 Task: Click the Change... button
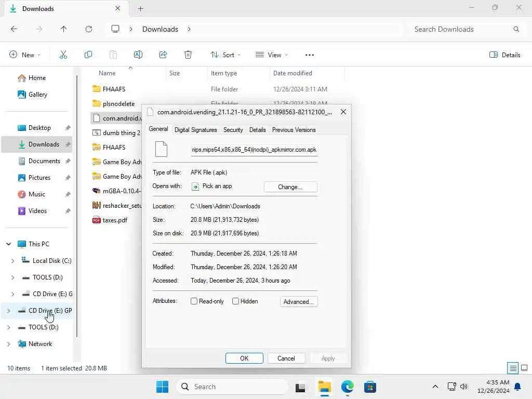click(x=290, y=187)
